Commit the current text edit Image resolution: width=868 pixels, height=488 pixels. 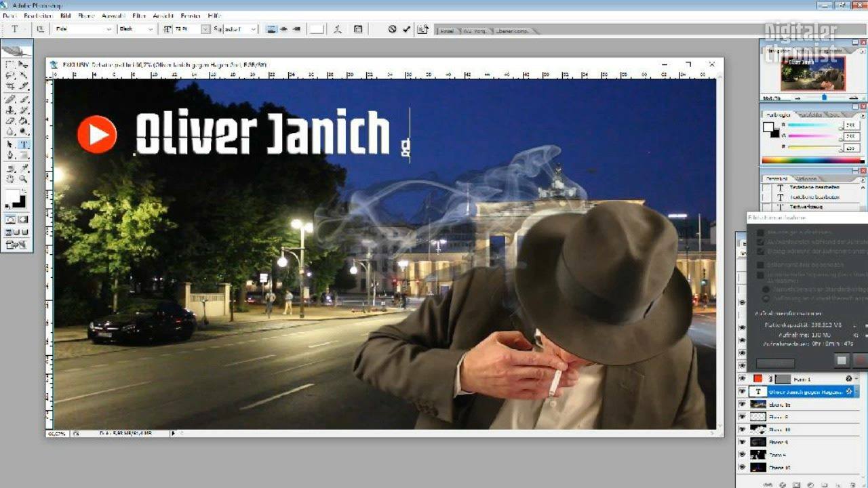pos(407,29)
